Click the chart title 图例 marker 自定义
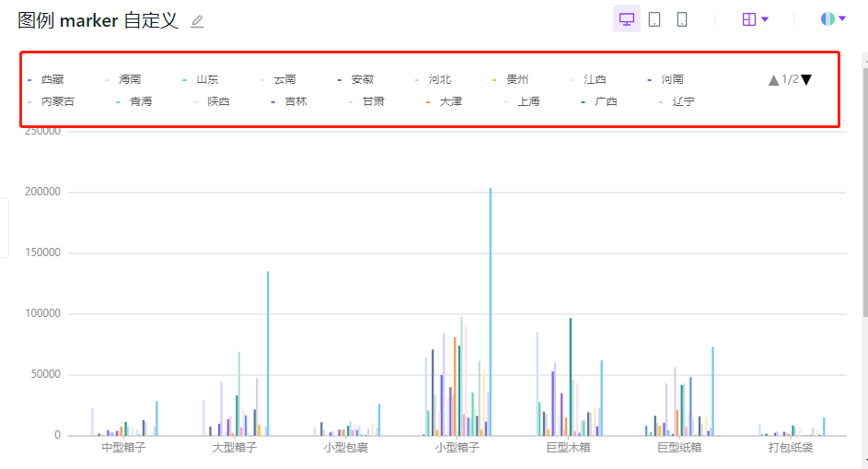This screenshot has width=868, height=469. (x=98, y=20)
